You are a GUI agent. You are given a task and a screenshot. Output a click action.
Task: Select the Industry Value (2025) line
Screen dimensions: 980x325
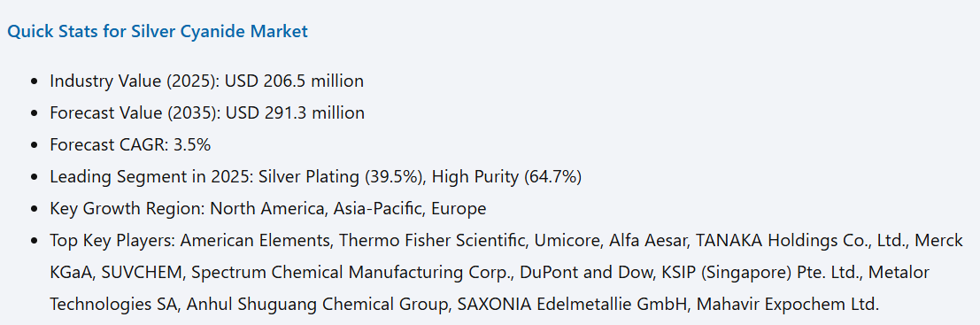click(x=207, y=81)
